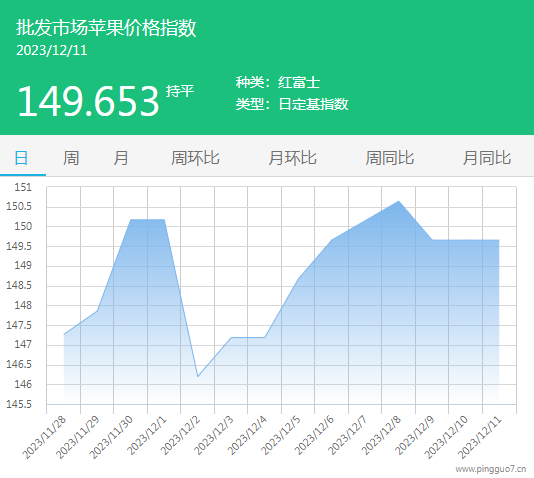Click the chart title 批发市场苹果价格指数

[106, 28]
